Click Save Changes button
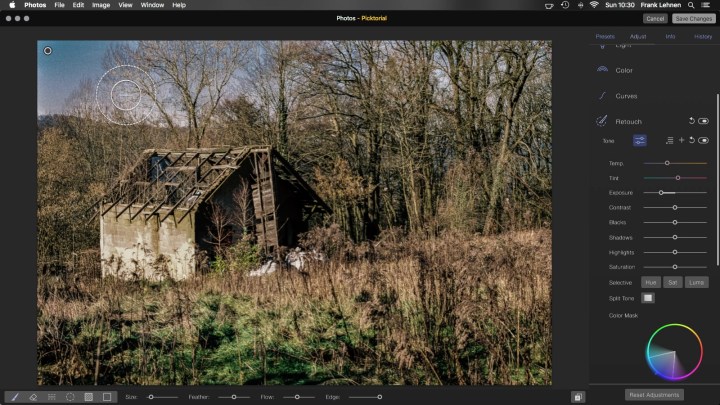Screen dimensions: 720x405 point(694,18)
